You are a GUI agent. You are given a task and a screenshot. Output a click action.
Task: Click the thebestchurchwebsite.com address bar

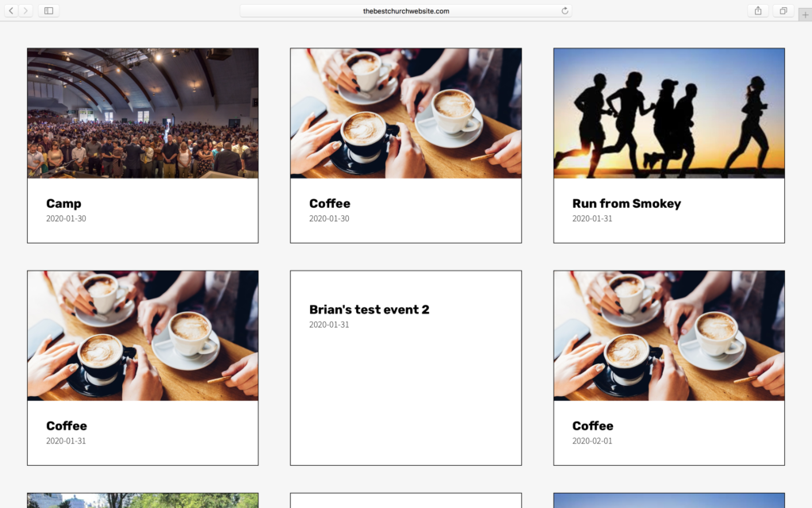(x=405, y=10)
